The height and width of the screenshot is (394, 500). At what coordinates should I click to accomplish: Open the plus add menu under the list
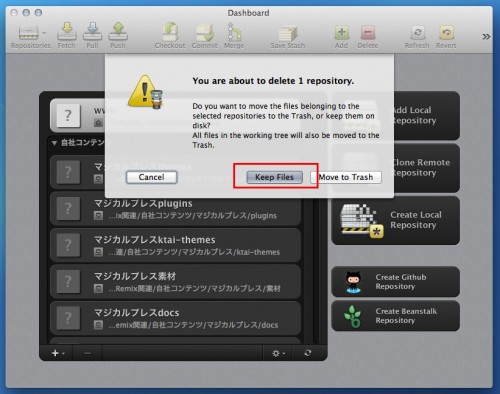click(58, 353)
